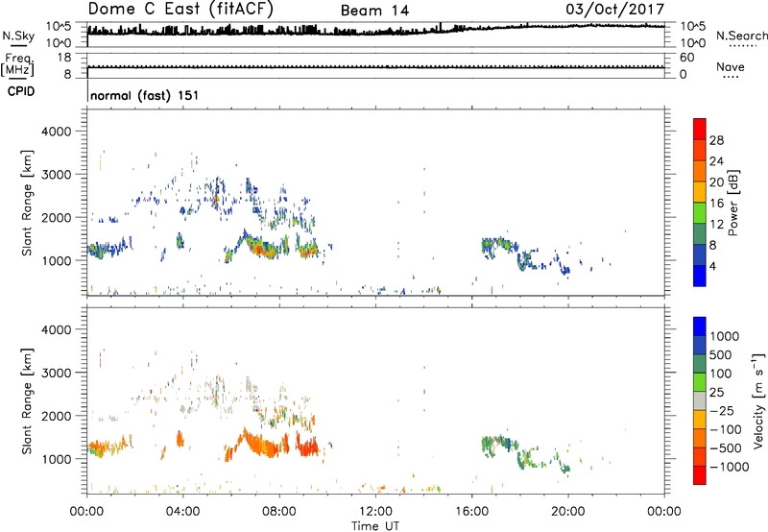Click the '4000' tick on the power panel
The height and width of the screenshot is (532, 768).
[56, 132]
